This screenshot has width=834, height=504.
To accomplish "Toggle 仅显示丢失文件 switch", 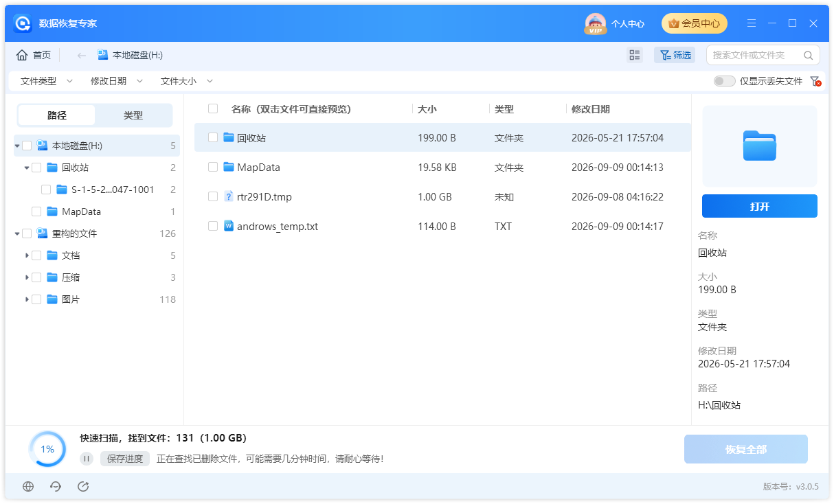I will 724,81.
